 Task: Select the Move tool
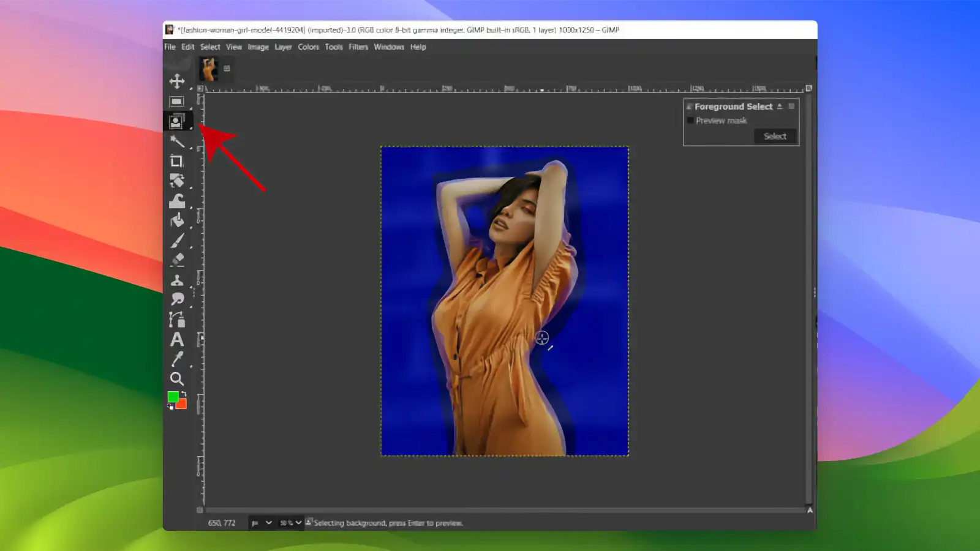point(177,80)
